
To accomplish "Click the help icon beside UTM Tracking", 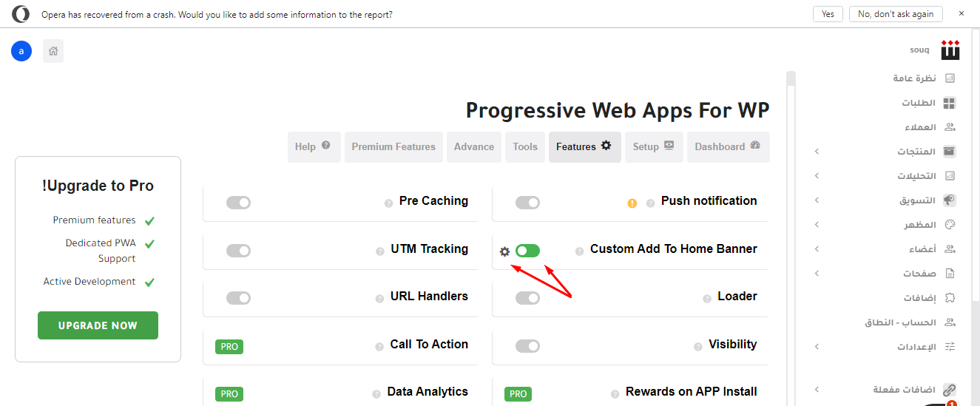I will point(380,251).
